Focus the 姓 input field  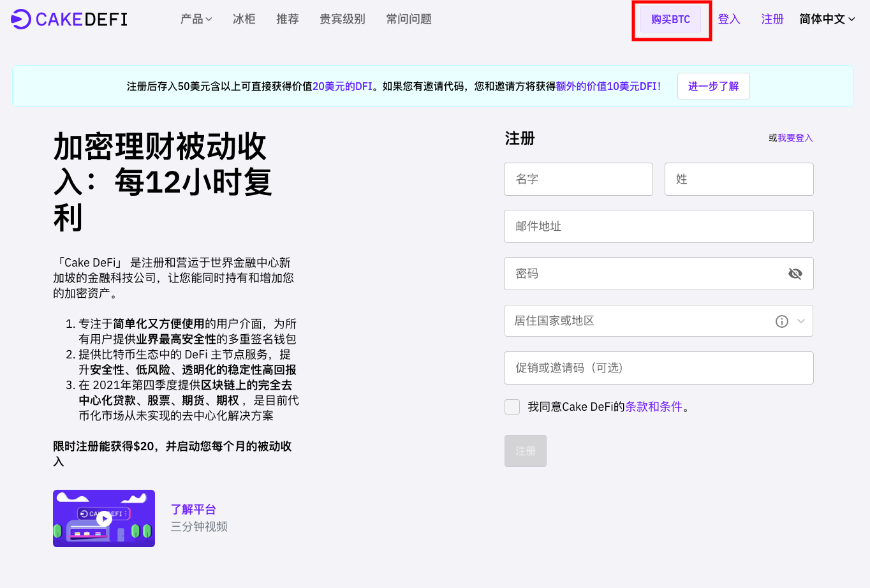click(739, 179)
